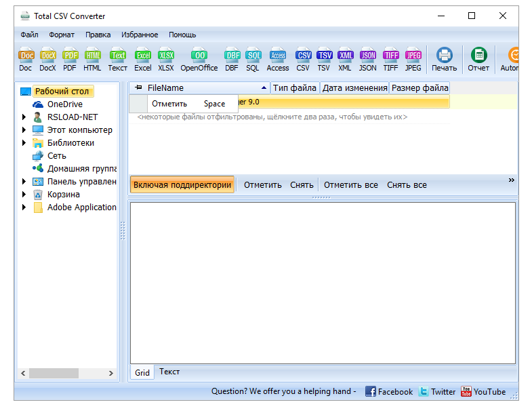Screen dimensions: 532x415
Task: Click the pin icon in FileName header
Action: click(x=138, y=87)
